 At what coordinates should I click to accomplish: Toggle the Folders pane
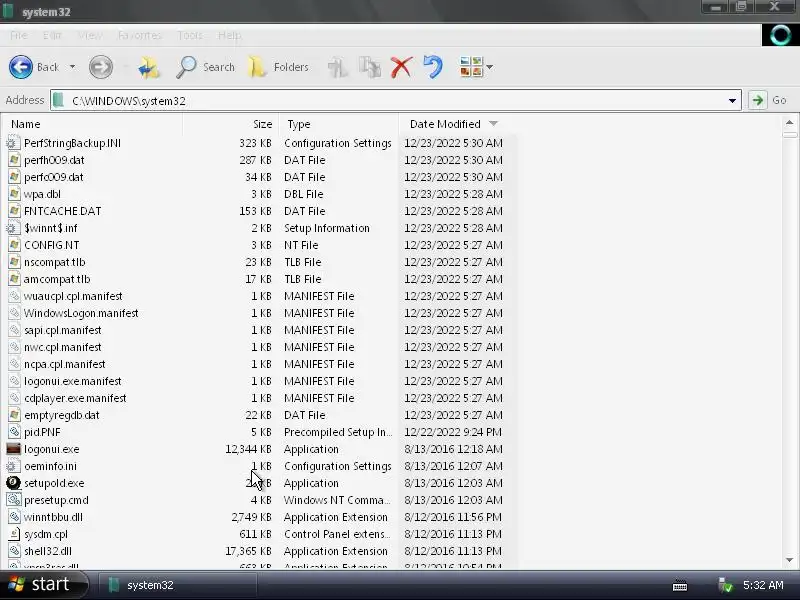click(278, 67)
